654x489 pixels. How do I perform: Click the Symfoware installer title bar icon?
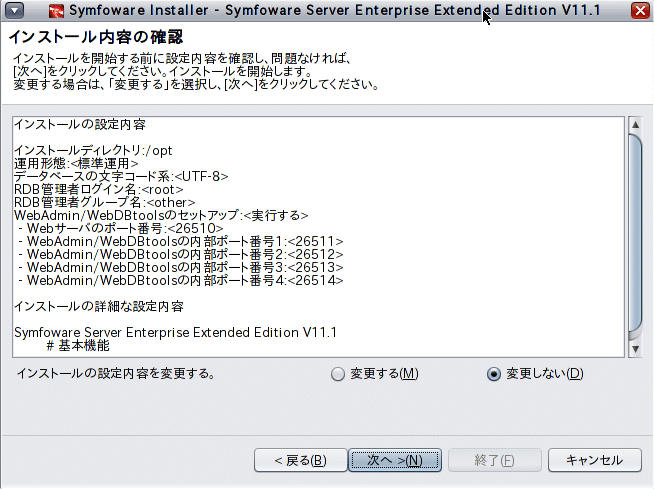click(56, 10)
